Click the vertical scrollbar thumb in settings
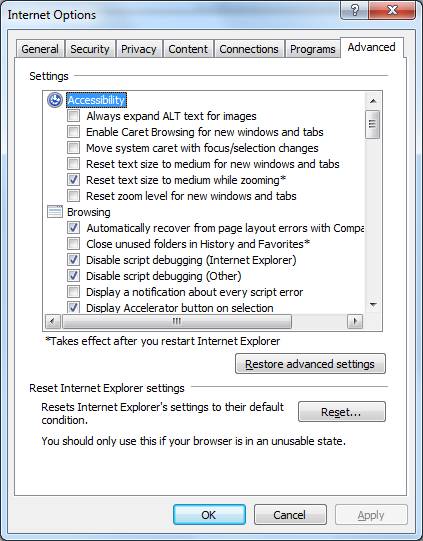Image resolution: width=423 pixels, height=541 pixels. (373, 124)
